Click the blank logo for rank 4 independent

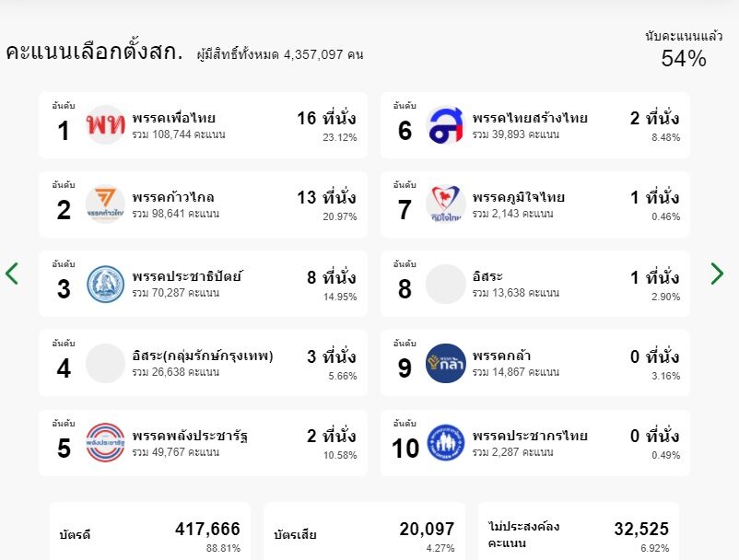105,363
